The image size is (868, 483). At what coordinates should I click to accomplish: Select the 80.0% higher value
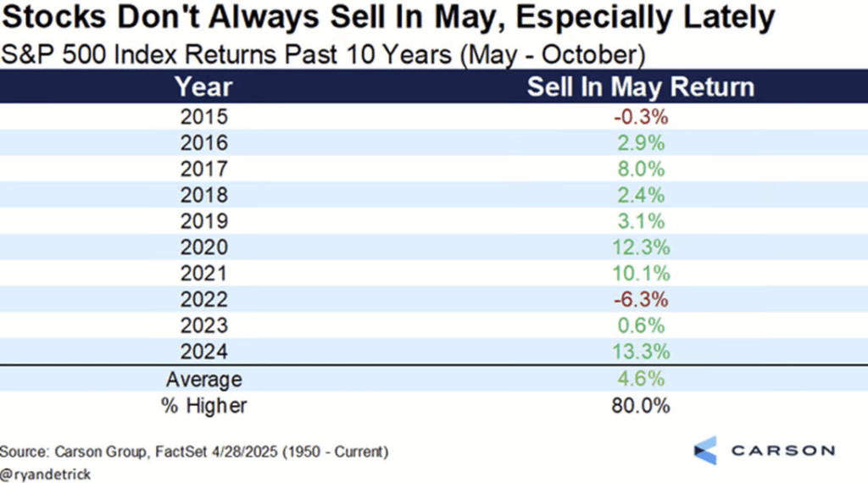pos(641,406)
